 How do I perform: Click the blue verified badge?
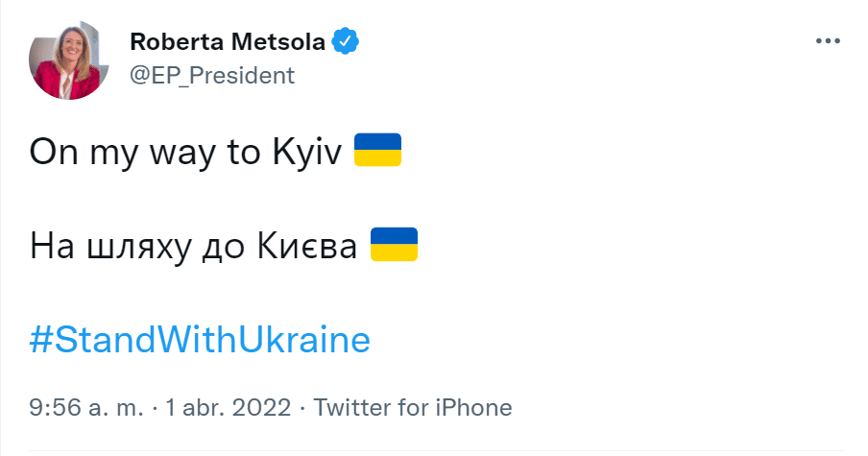(345, 41)
